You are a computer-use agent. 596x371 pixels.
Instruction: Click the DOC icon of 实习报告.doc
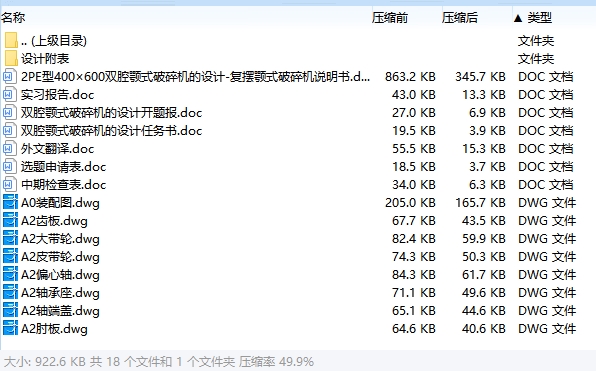click(x=10, y=95)
